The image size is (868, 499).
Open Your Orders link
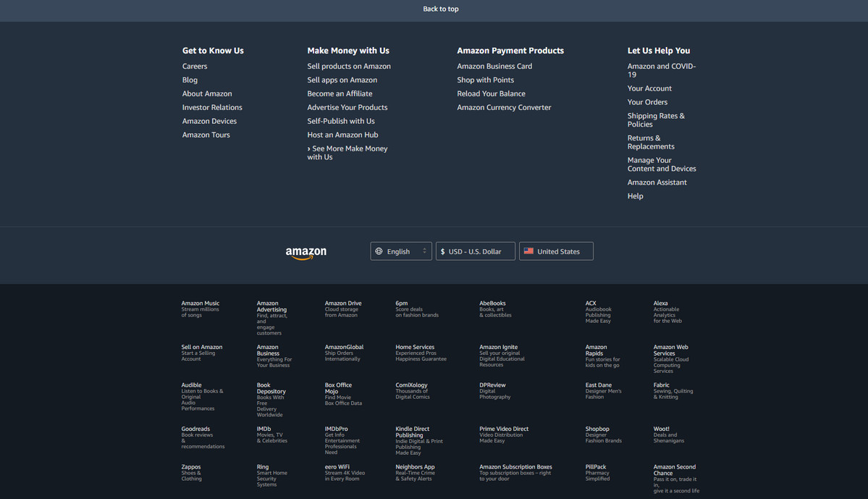click(x=647, y=102)
